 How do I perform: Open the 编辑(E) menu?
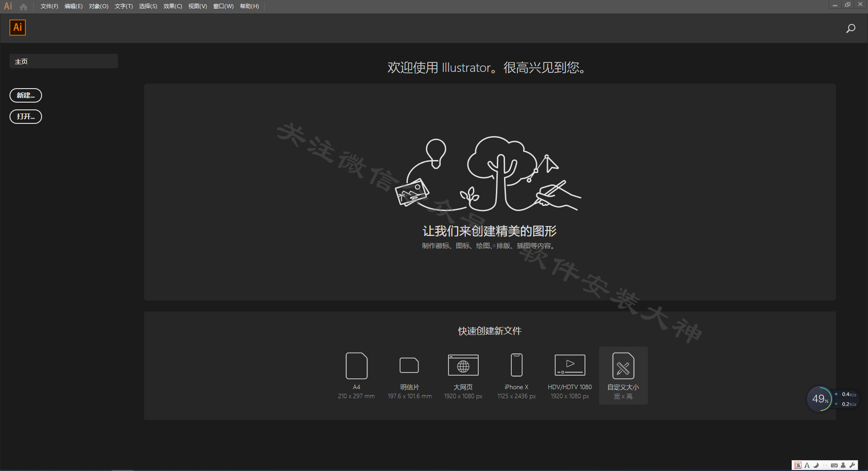point(73,6)
